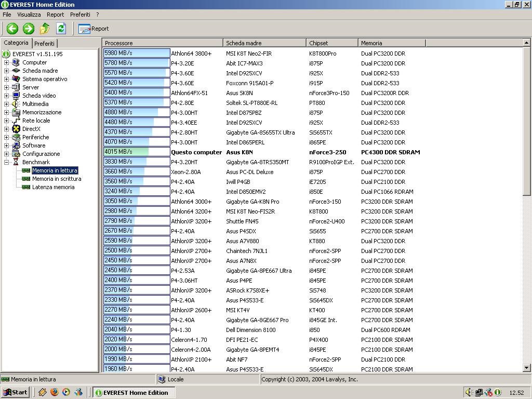The width and height of the screenshot is (532, 399).
Task: Open the Windows Start button
Action: pos(15,393)
